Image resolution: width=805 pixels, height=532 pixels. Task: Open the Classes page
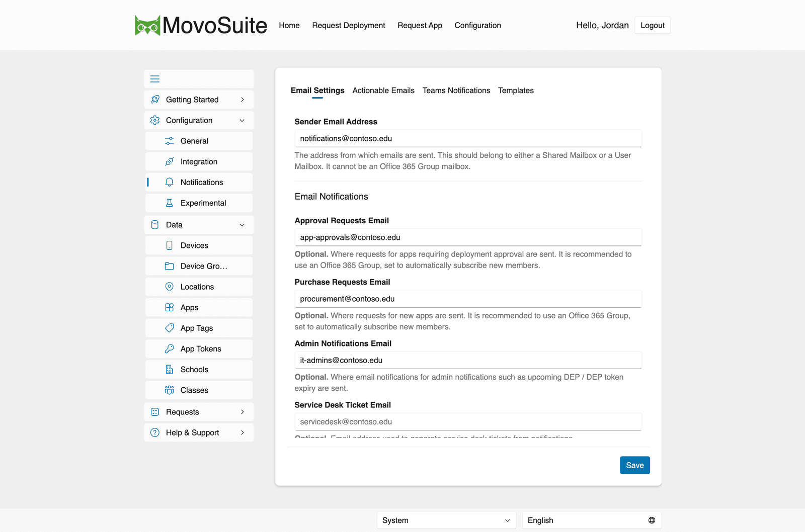click(199, 390)
